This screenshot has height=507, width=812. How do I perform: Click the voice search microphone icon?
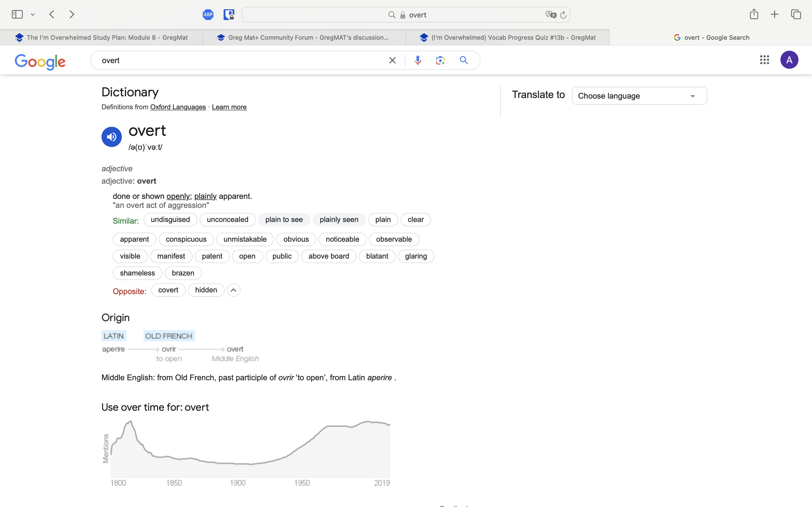418,60
